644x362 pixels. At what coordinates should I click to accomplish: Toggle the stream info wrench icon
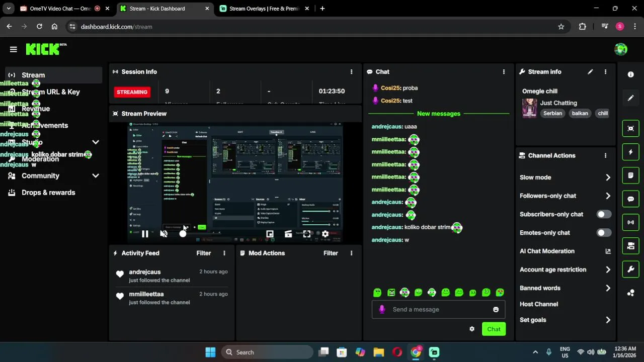630,269
